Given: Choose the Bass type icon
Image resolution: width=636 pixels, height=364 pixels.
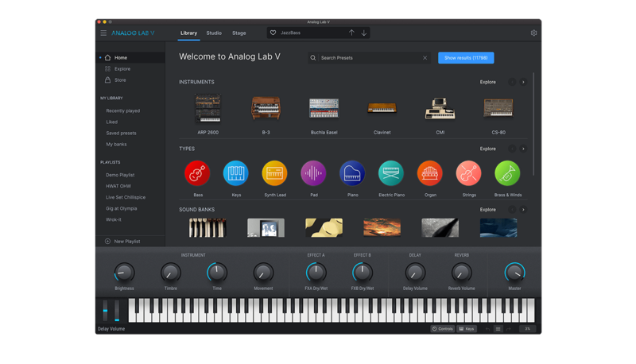Looking at the screenshot, I should coord(197,173).
